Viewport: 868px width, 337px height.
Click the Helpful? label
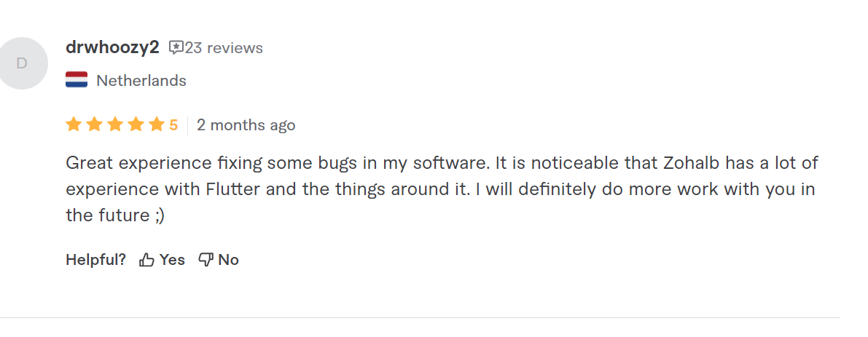click(95, 260)
